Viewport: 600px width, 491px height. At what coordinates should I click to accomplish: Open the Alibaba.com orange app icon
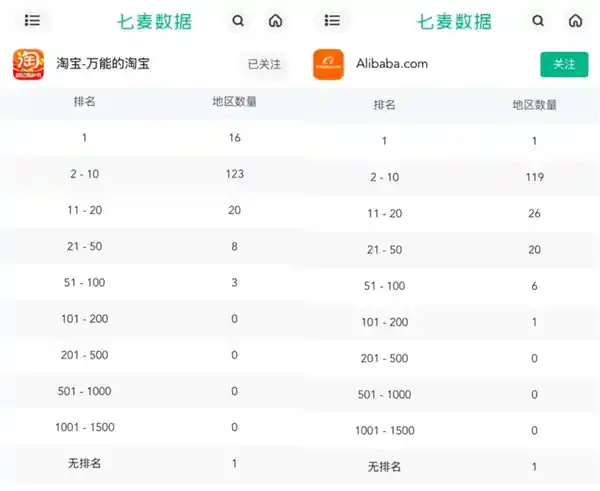click(x=328, y=64)
